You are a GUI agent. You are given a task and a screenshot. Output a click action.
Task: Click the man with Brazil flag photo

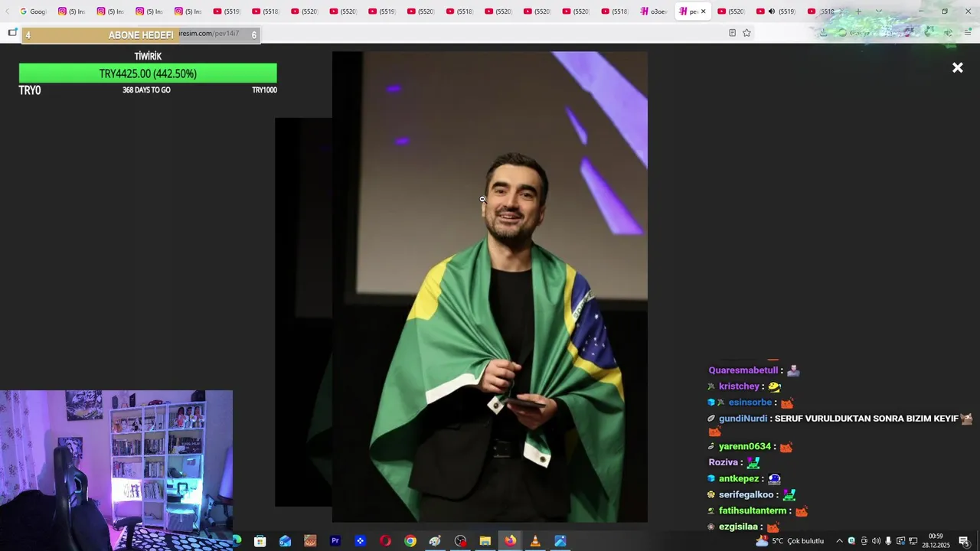[x=490, y=287]
